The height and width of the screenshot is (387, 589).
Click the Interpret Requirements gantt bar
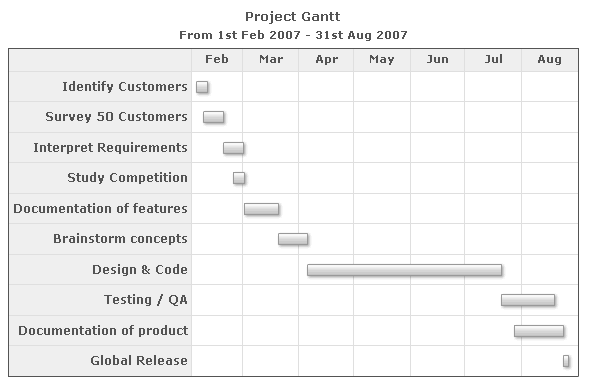point(233,148)
